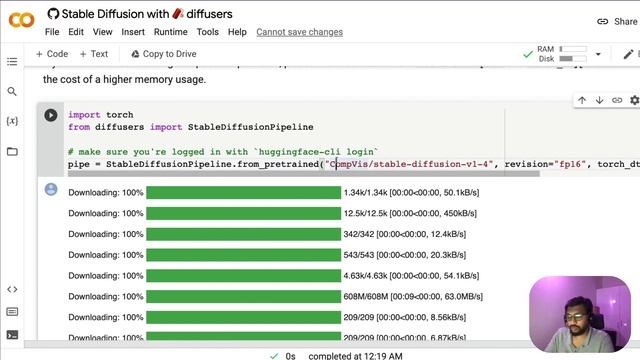Expand the RAM/Disk connection dropdown arrow

pyautogui.click(x=598, y=54)
